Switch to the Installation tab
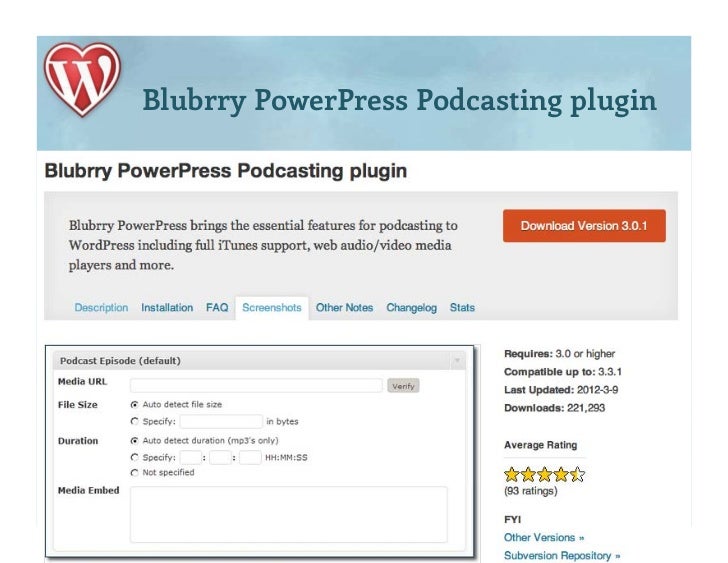 pyautogui.click(x=167, y=308)
